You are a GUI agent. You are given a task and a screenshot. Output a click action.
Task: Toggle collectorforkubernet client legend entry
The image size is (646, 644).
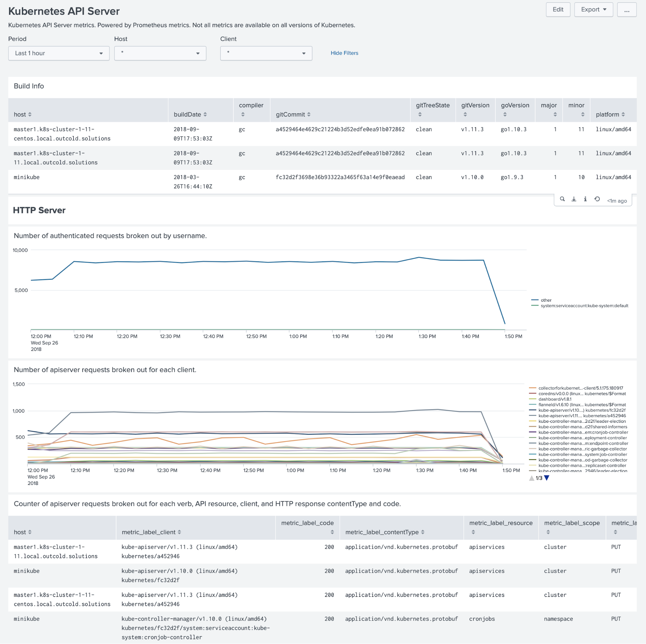576,388
